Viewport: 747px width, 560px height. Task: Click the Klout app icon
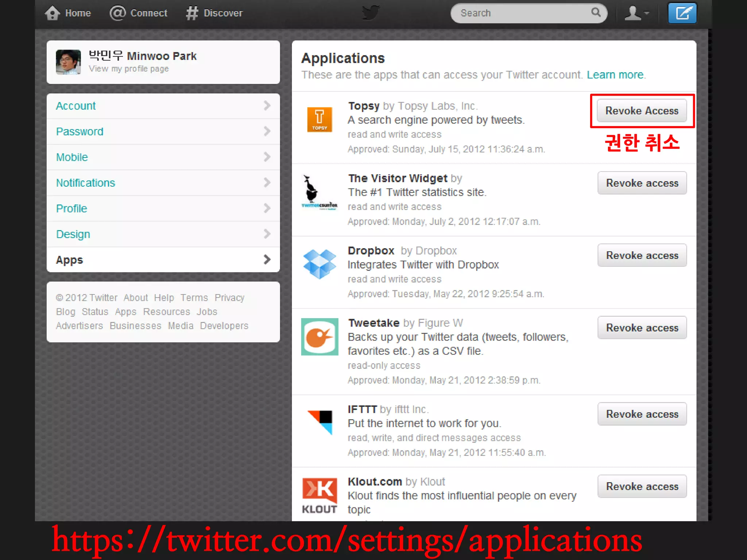320,496
